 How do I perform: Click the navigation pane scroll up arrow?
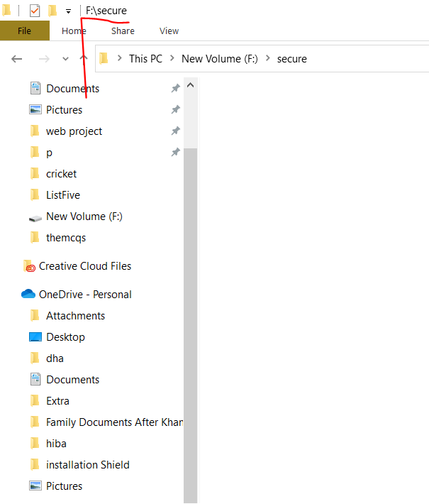[x=191, y=85]
